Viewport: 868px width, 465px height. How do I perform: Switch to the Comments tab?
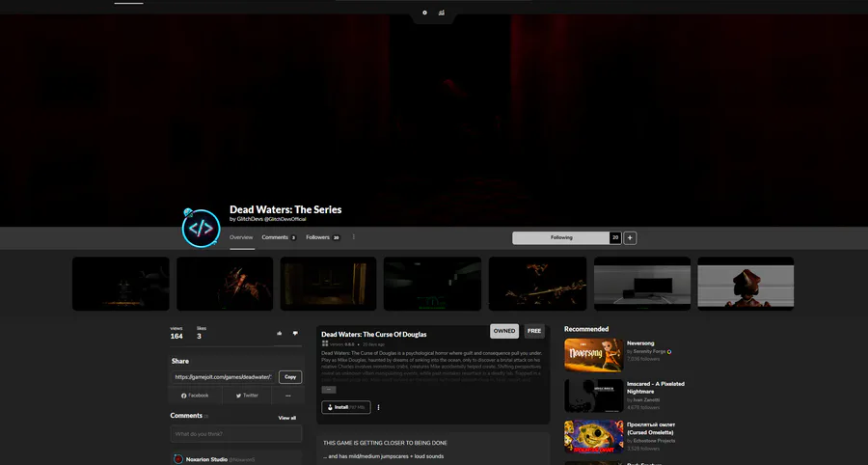click(x=279, y=237)
